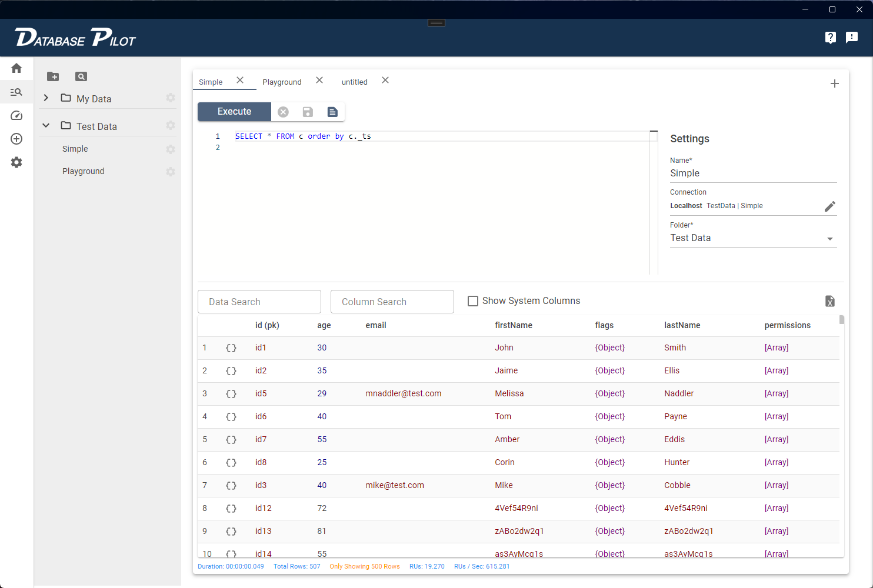Viewport: 873px width, 588px height.
Task: Switch to the Simple tab
Action: tap(211, 82)
